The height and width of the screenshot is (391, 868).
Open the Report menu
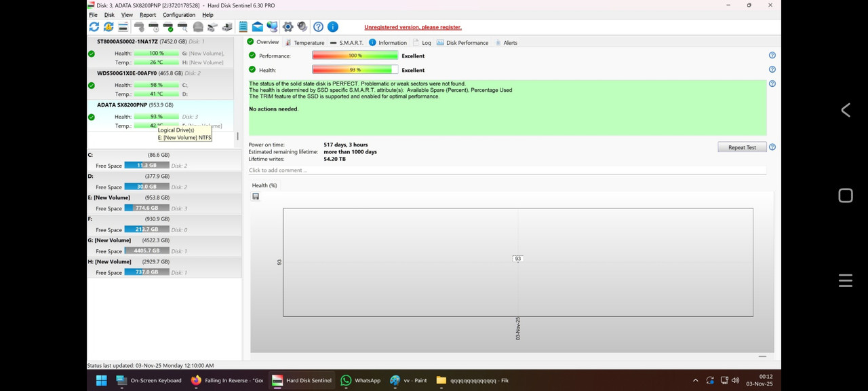click(148, 15)
